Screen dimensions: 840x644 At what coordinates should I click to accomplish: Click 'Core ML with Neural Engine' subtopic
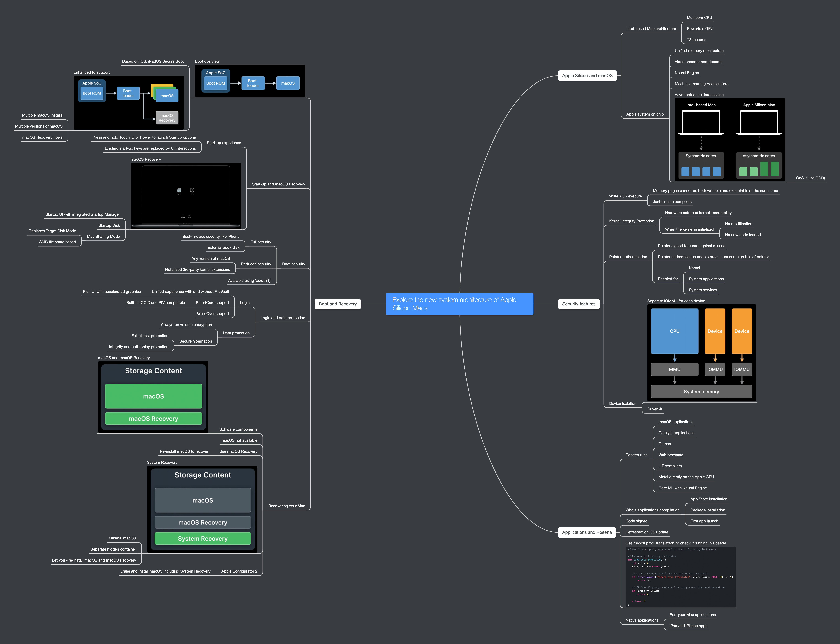[x=683, y=488]
